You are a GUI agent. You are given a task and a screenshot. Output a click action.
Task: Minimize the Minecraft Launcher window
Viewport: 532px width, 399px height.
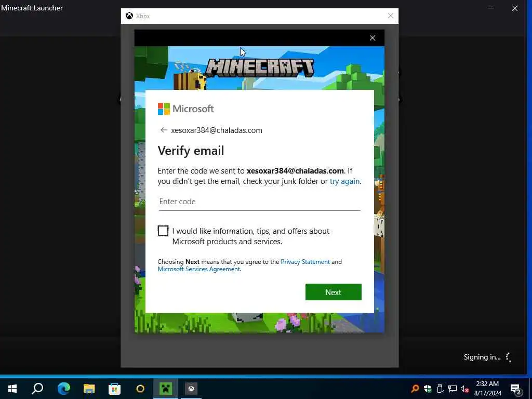(491, 8)
